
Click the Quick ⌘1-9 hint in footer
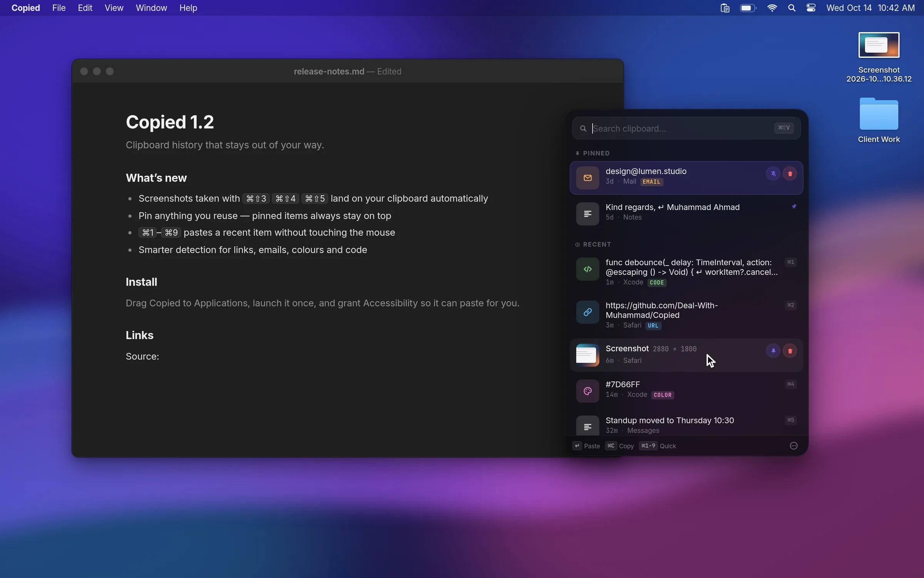click(x=658, y=446)
